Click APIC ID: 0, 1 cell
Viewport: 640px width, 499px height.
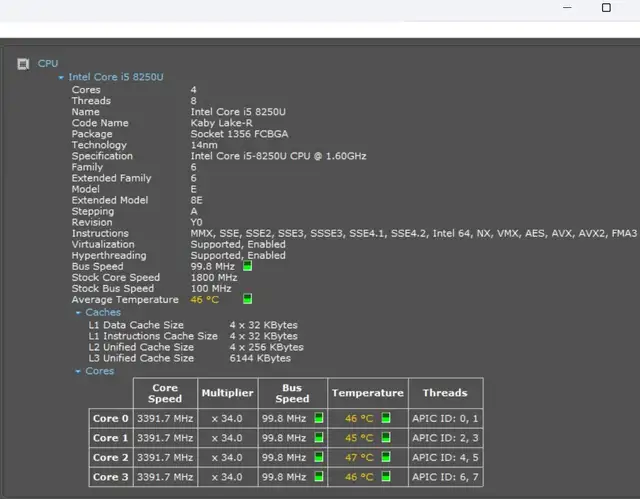[x=445, y=418]
